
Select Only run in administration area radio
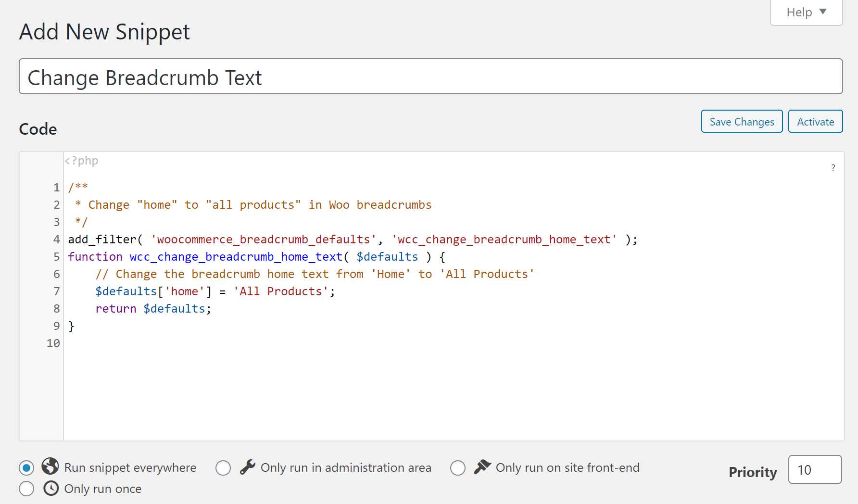pos(223,467)
